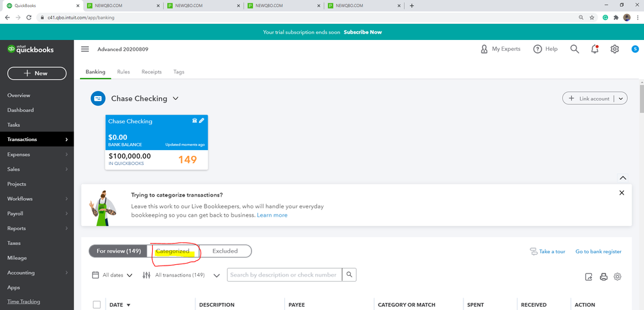The image size is (644, 310).
Task: Expand the Transactions sidebar submenu
Action: click(66, 140)
